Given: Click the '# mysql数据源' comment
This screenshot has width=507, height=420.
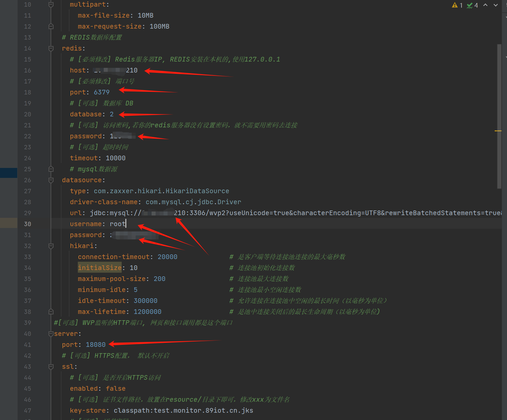Looking at the screenshot, I should pos(94,169).
